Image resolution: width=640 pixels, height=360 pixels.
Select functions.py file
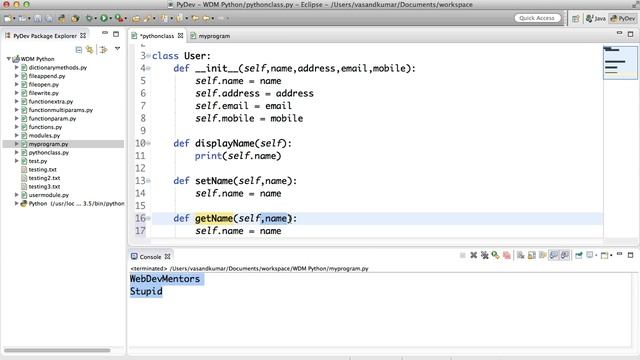(45, 127)
